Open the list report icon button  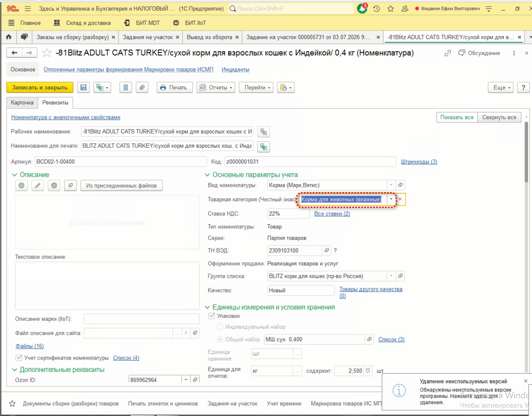pyautogui.click(x=126, y=87)
